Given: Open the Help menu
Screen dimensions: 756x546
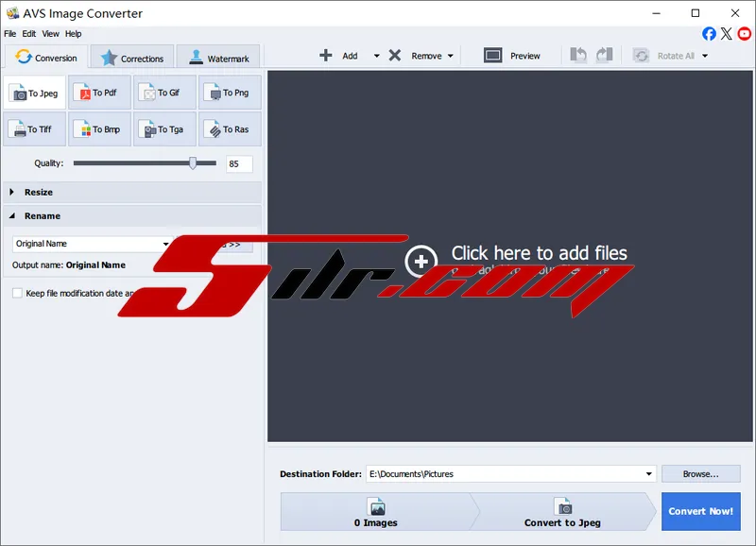Looking at the screenshot, I should tap(74, 34).
